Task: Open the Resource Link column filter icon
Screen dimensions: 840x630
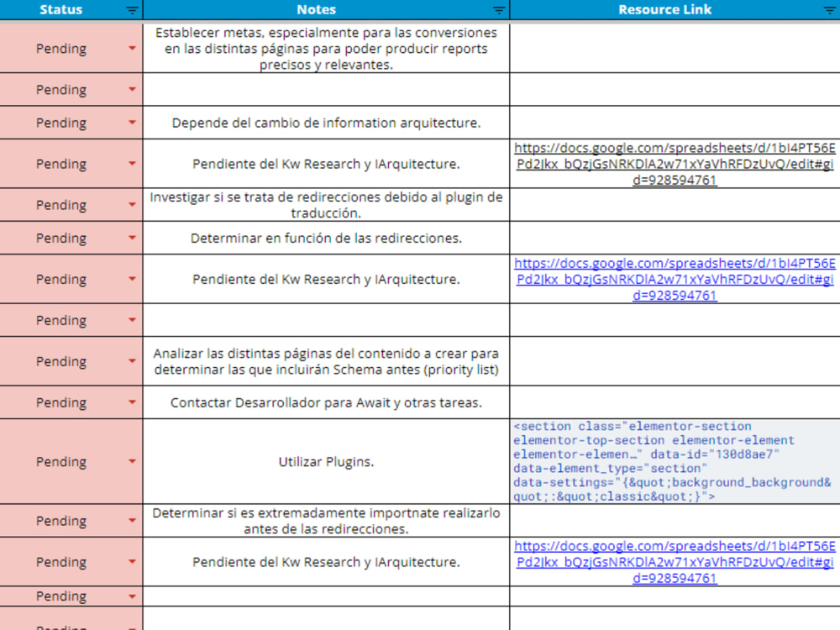Action: (830, 10)
